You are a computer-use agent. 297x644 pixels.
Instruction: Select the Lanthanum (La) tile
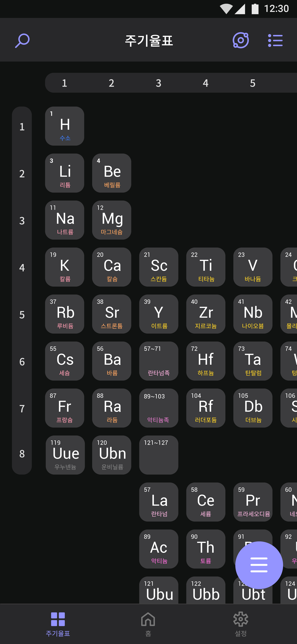click(x=159, y=502)
